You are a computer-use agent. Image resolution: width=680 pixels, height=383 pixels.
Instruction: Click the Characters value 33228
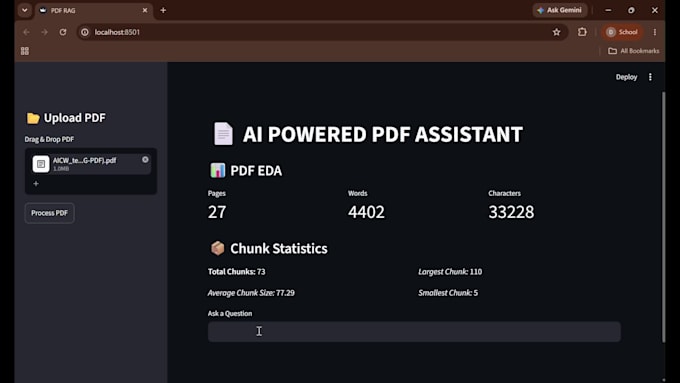click(511, 212)
